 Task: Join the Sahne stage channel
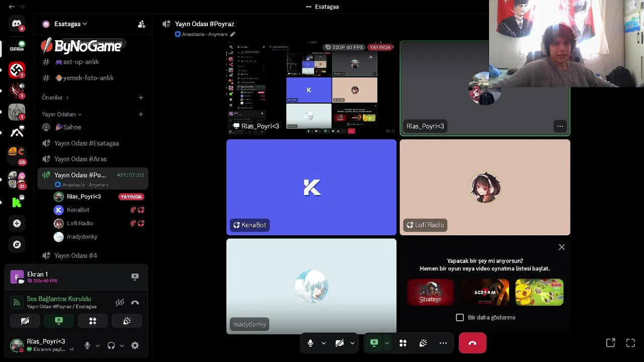(x=93, y=127)
